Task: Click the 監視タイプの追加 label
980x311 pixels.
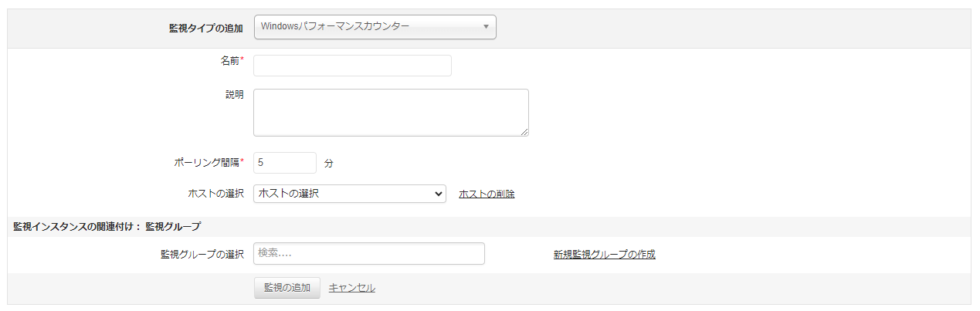Action: point(206,28)
